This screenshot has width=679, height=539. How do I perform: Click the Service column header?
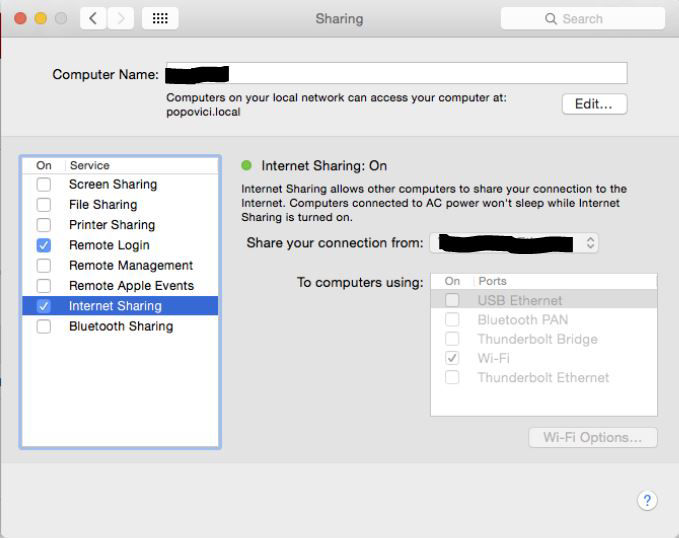[90, 165]
